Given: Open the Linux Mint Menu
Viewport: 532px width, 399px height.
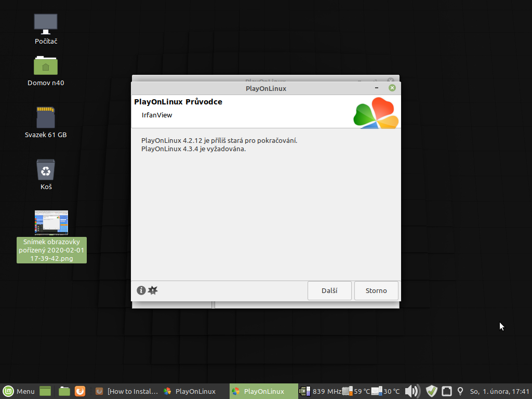Looking at the screenshot, I should pyautogui.click(x=19, y=391).
